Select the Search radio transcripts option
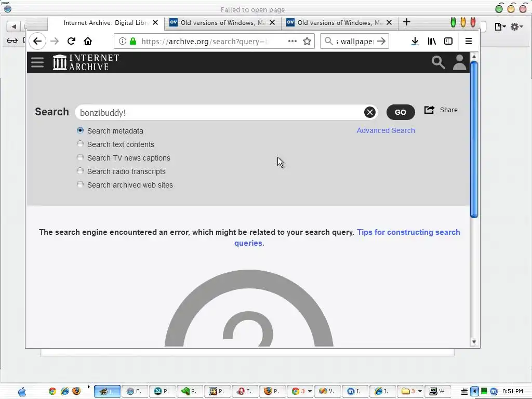Image resolution: width=532 pixels, height=399 pixels. coord(80,171)
